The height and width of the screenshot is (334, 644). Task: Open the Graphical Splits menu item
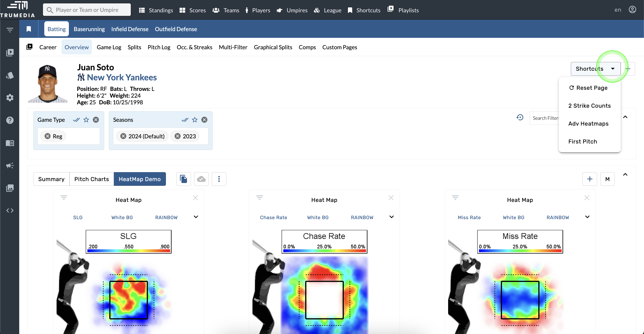pos(273,47)
